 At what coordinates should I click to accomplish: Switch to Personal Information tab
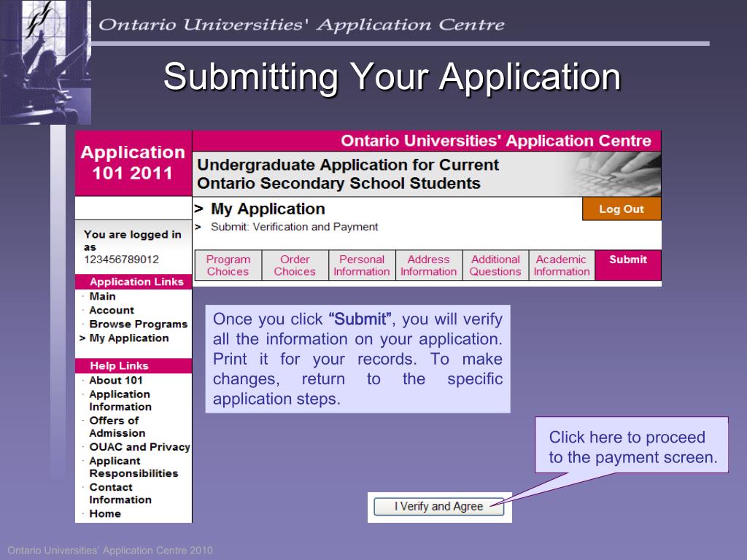pyautogui.click(x=362, y=265)
